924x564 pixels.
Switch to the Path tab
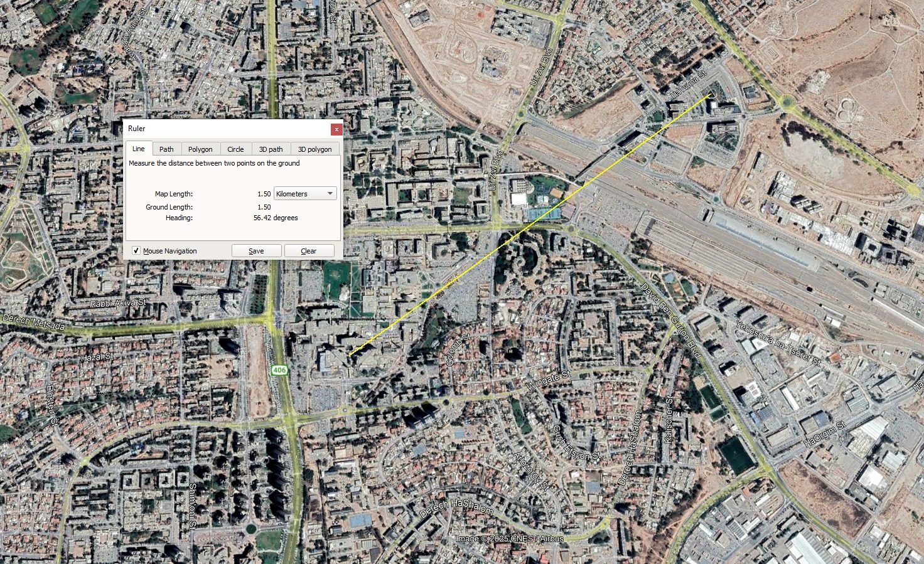point(166,149)
